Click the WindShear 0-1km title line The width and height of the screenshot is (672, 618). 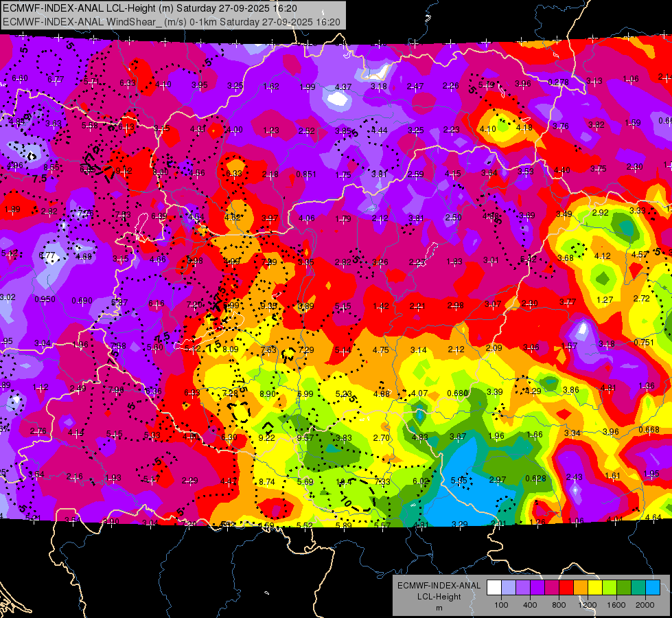172,22
